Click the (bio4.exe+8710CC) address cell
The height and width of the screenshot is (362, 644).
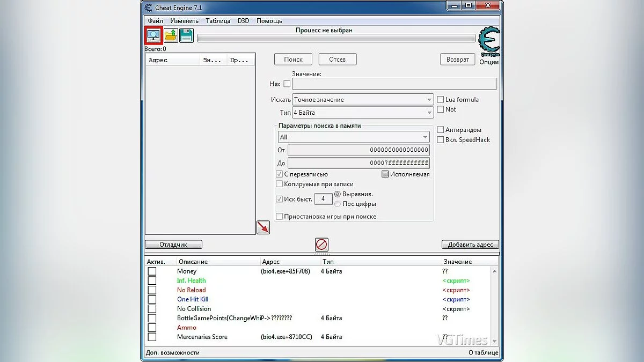coord(287,337)
